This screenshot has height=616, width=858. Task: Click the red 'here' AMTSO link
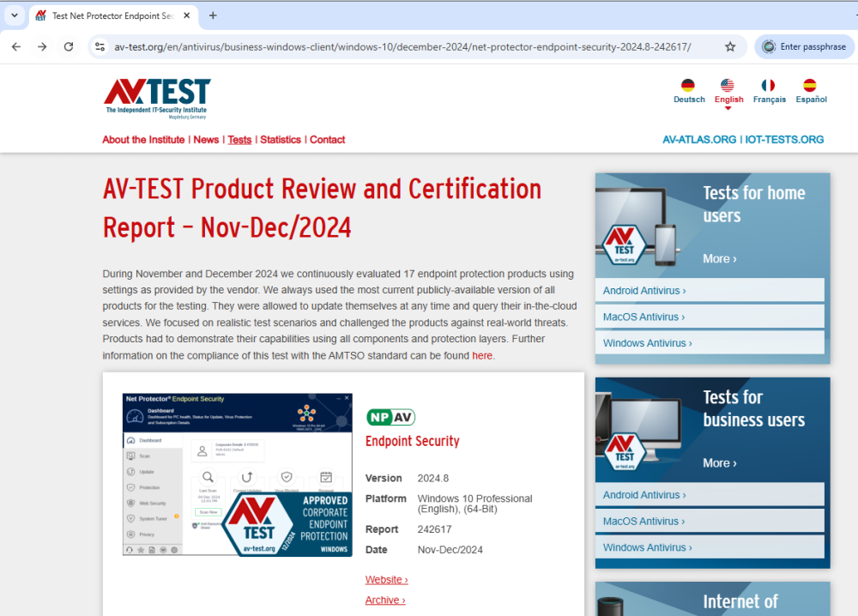coord(482,355)
